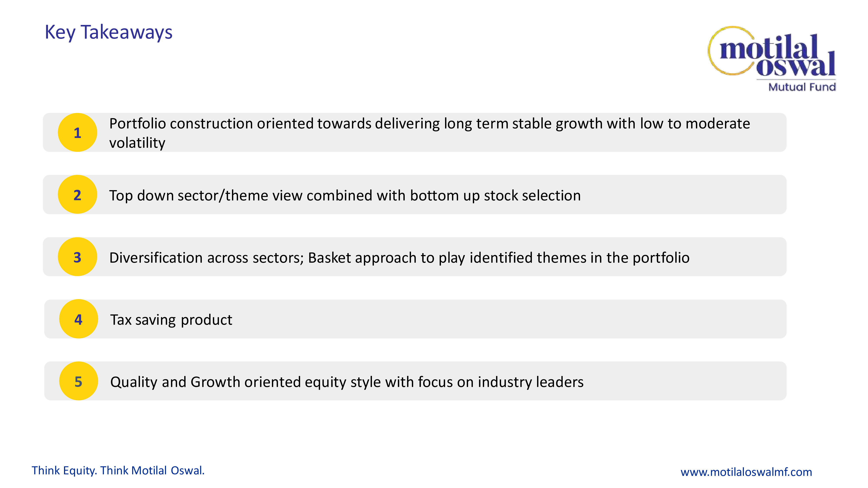The image size is (868, 488).
Task: Open the www.motilaloswalmf.com link
Action: click(x=746, y=472)
